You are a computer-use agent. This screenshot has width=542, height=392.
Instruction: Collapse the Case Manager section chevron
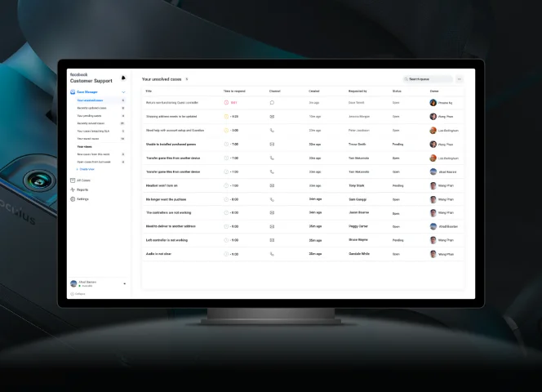[x=123, y=92]
